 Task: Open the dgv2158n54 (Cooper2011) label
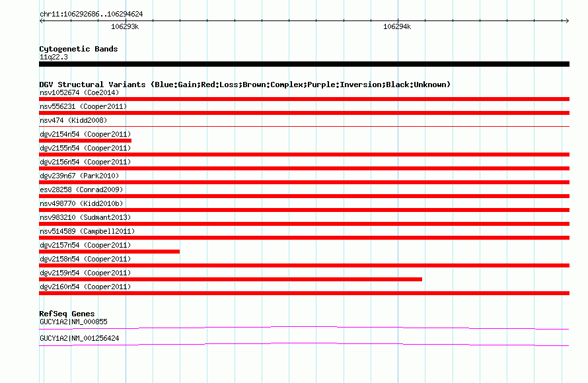coord(85,259)
